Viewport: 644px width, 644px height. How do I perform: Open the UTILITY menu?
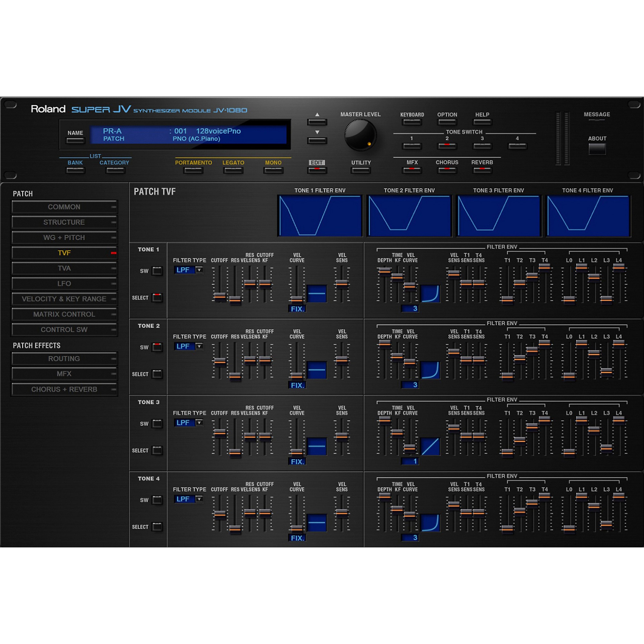tap(361, 170)
